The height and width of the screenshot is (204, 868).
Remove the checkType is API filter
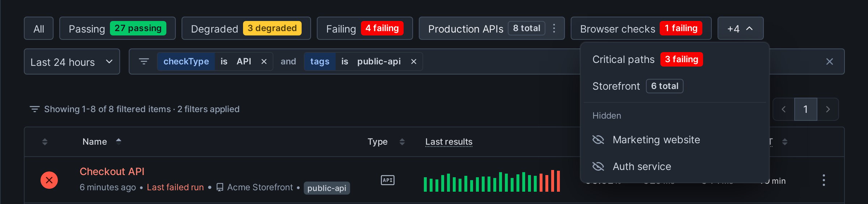264,62
